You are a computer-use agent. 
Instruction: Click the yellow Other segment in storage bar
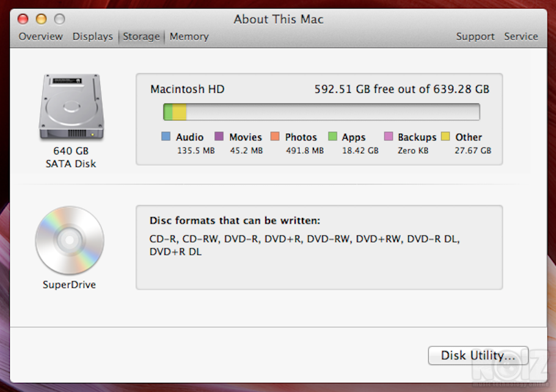click(x=180, y=112)
